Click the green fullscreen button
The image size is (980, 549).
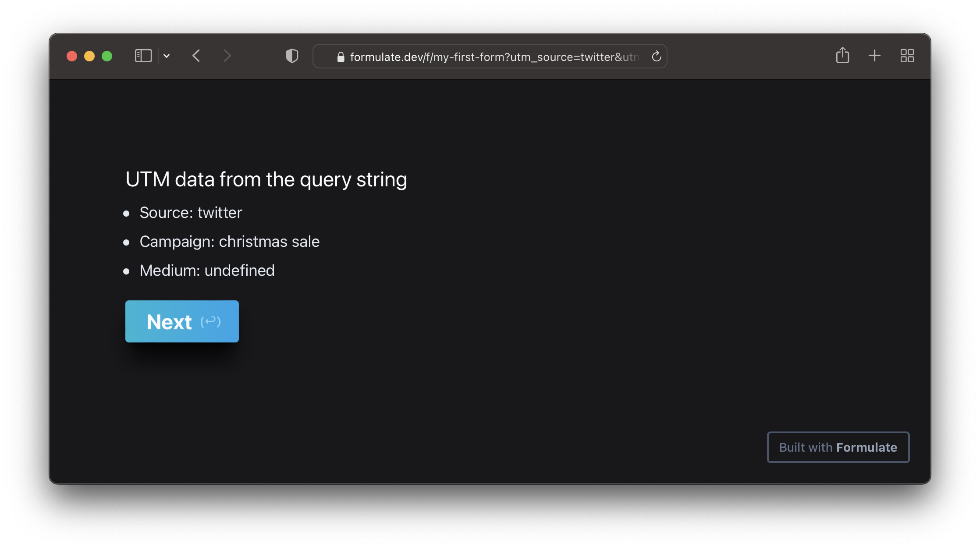click(x=107, y=56)
